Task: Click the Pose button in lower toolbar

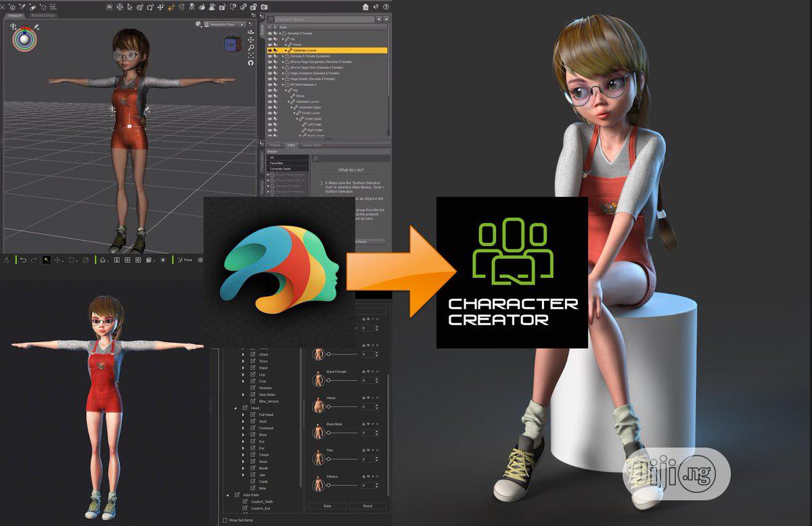Action: pyautogui.click(x=186, y=260)
